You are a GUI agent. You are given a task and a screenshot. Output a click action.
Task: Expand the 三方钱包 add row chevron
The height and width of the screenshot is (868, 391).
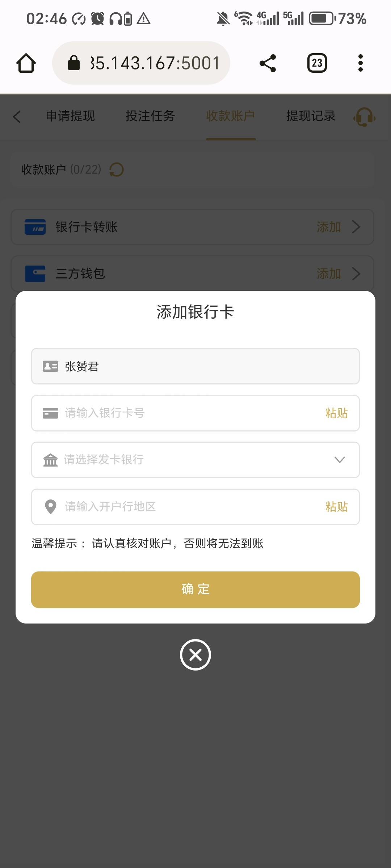point(356,274)
